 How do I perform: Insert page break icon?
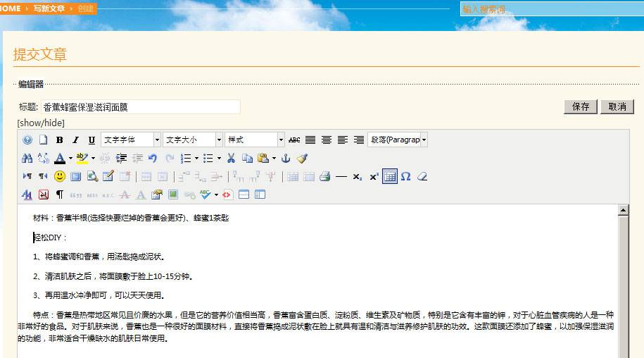(244, 195)
